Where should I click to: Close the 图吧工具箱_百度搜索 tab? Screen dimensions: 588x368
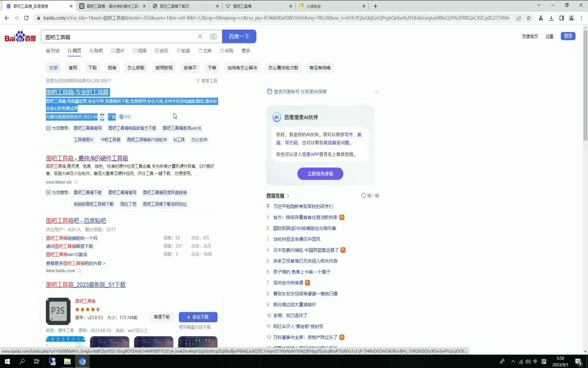71,6
